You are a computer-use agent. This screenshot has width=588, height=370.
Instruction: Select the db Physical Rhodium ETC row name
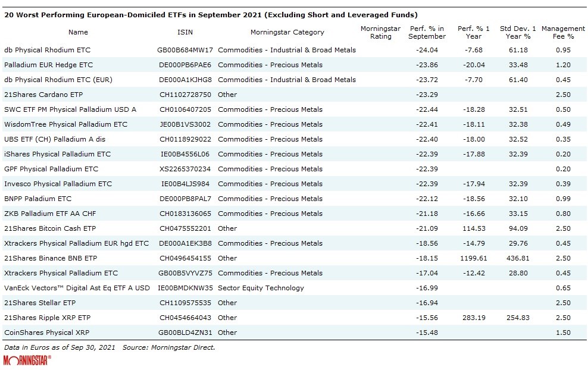click(x=47, y=50)
